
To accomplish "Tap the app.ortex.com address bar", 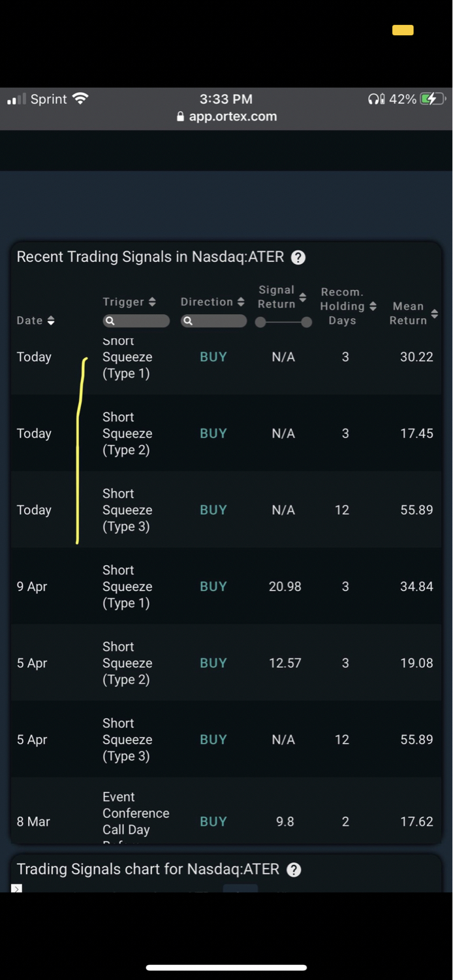I will click(226, 117).
